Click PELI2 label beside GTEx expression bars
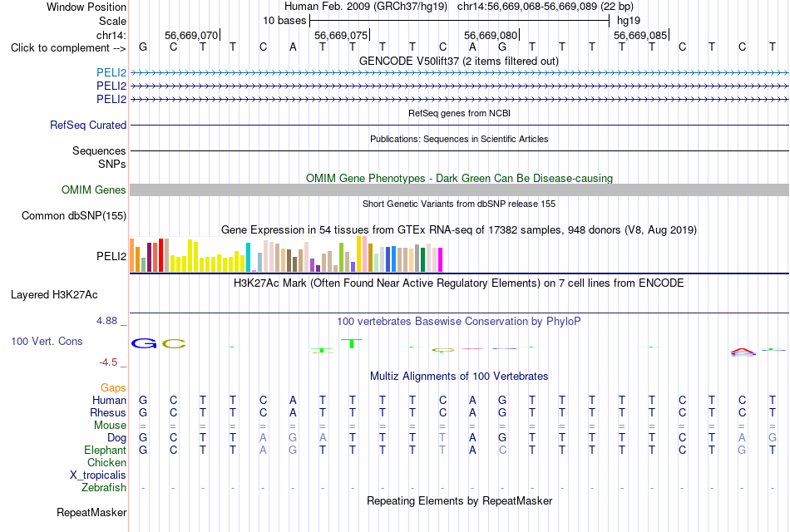Screen dimensions: 790x532 [x=111, y=256]
